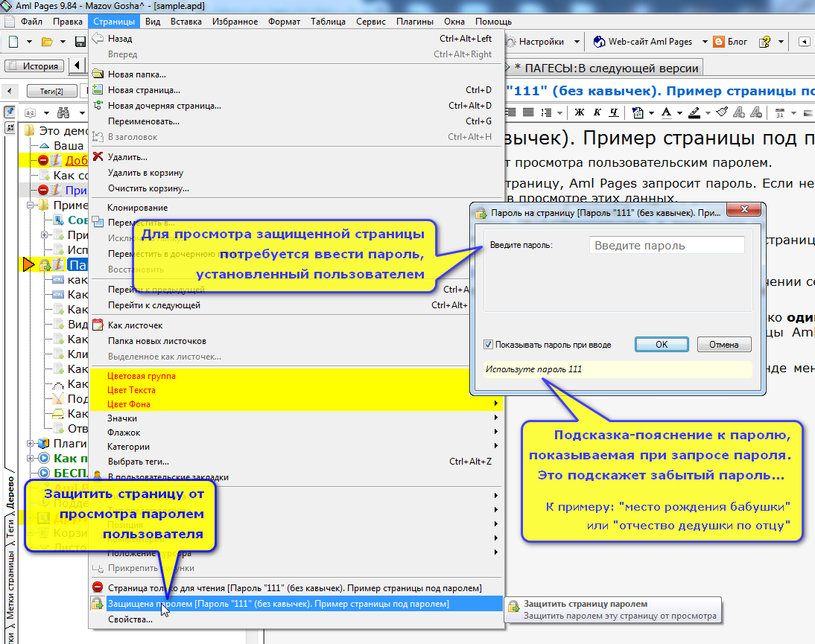Click the Теги[2] button
Viewport: 815px width, 644px height.
click(x=51, y=91)
